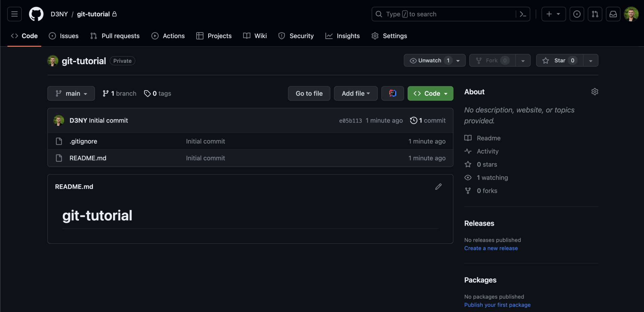Image resolution: width=644 pixels, height=312 pixels.
Task: Open the pull requests header icon
Action: (x=595, y=14)
